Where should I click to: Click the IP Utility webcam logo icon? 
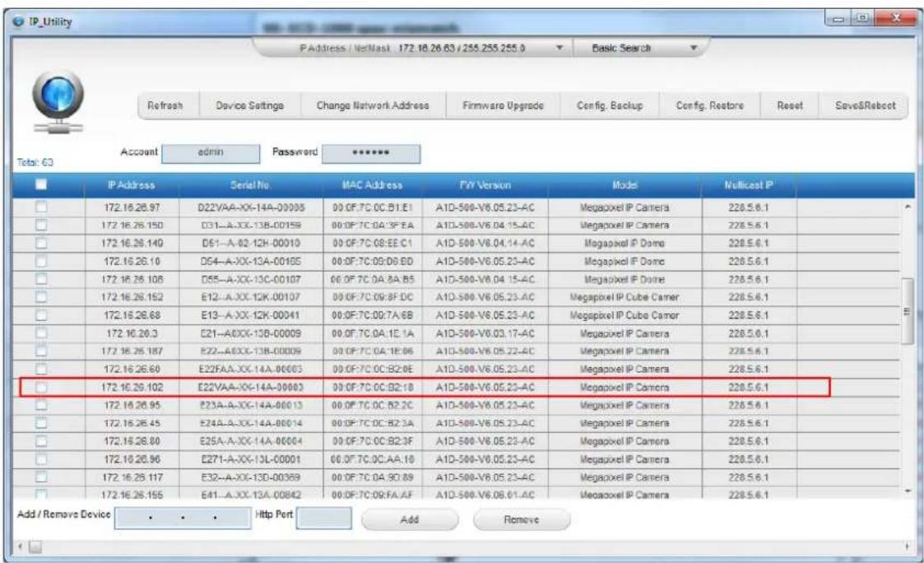(58, 101)
